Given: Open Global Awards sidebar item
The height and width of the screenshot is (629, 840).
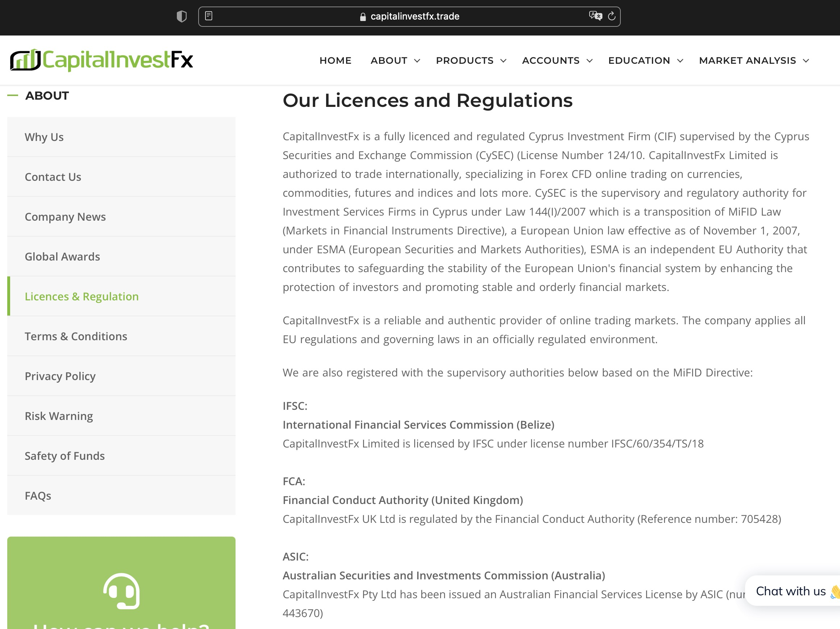Looking at the screenshot, I should 62,257.
